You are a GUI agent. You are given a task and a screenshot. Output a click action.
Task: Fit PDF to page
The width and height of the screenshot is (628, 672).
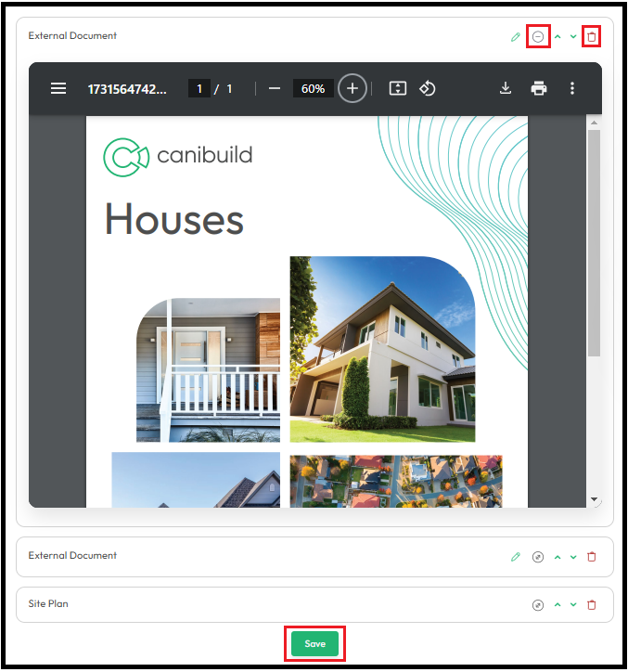[x=398, y=89]
